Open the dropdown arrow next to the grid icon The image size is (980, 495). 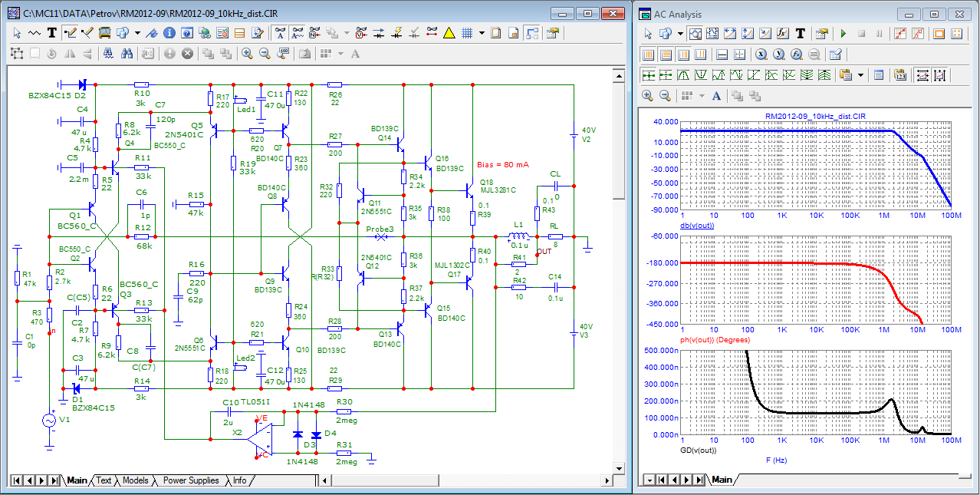[482, 33]
